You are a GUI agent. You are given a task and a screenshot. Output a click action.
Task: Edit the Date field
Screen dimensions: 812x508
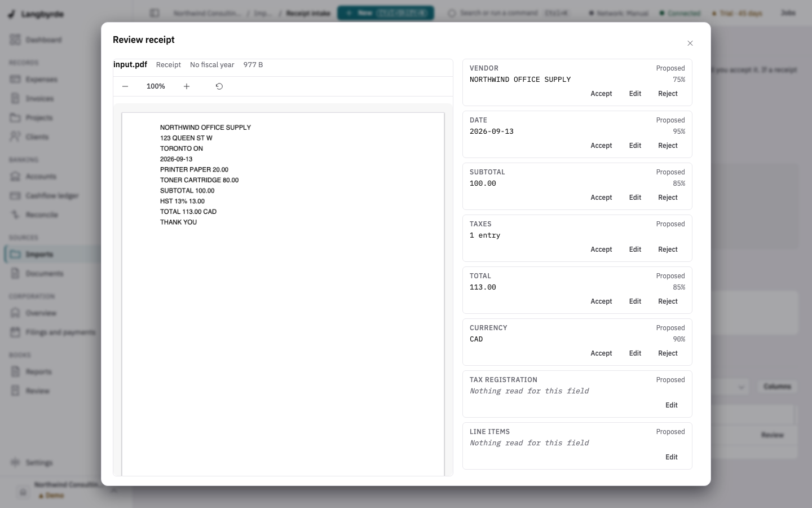[635, 146]
